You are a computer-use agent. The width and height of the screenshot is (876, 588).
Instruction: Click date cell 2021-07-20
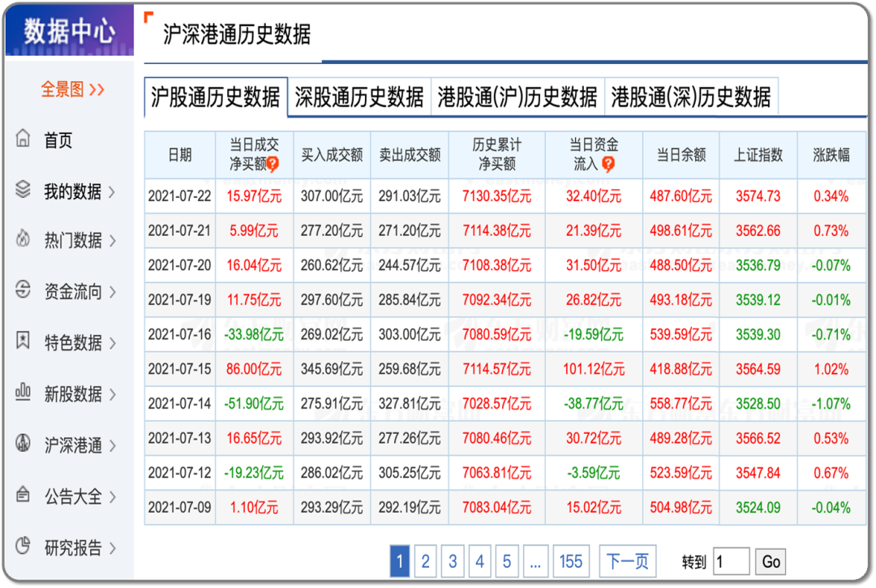pos(180,265)
